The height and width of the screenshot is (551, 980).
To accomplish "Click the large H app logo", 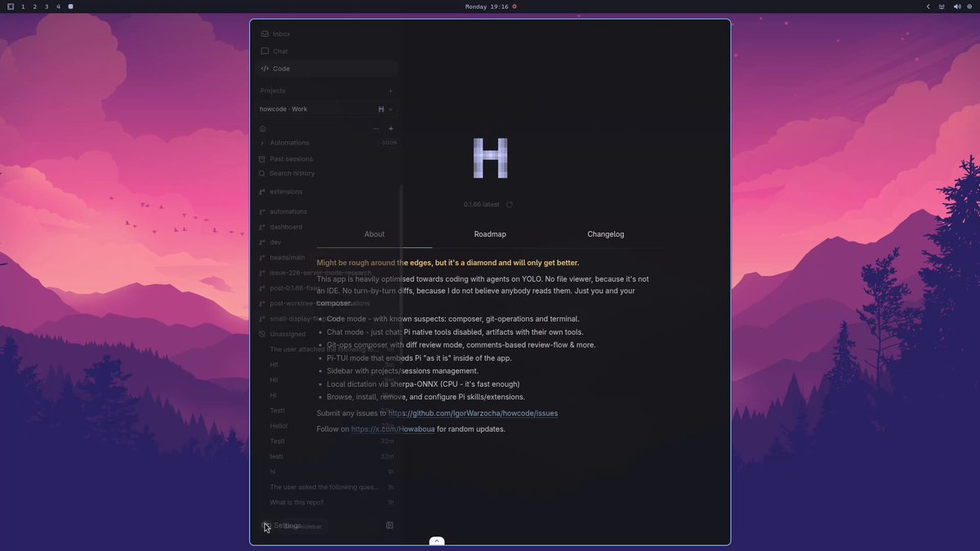I will coord(490,158).
